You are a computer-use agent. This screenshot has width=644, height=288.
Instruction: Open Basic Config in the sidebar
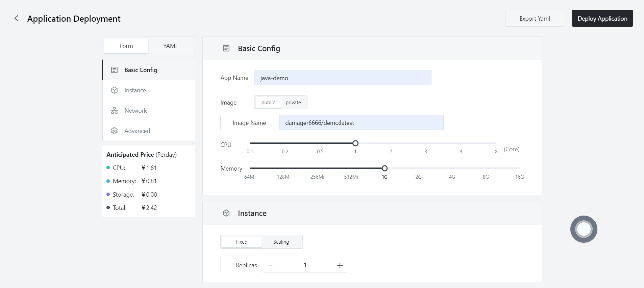pyautogui.click(x=149, y=70)
